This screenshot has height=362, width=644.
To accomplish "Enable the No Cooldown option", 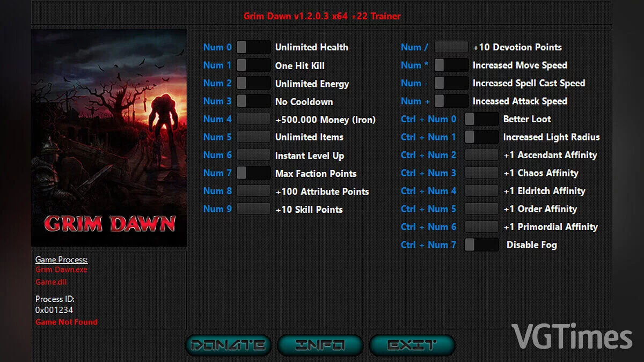I will (x=253, y=101).
